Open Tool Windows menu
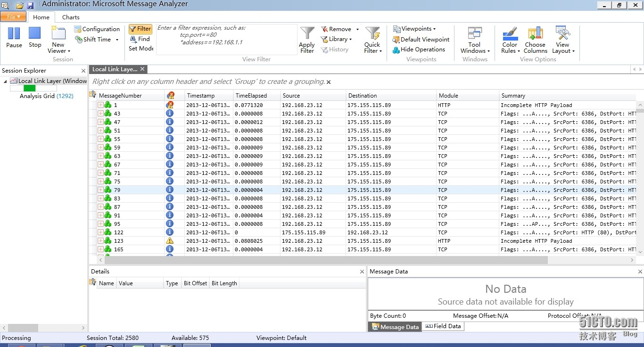The width and height of the screenshot is (644, 347). (x=475, y=40)
